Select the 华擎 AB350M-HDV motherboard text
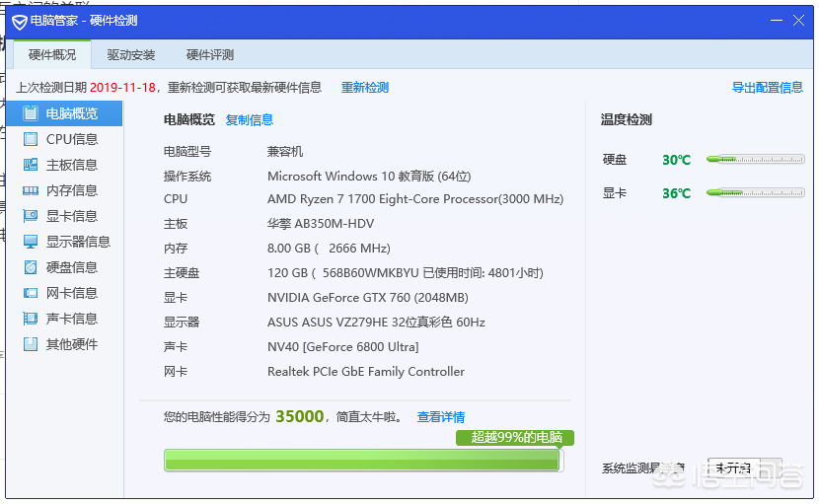Screen dimensions: 819x504 coord(321,224)
